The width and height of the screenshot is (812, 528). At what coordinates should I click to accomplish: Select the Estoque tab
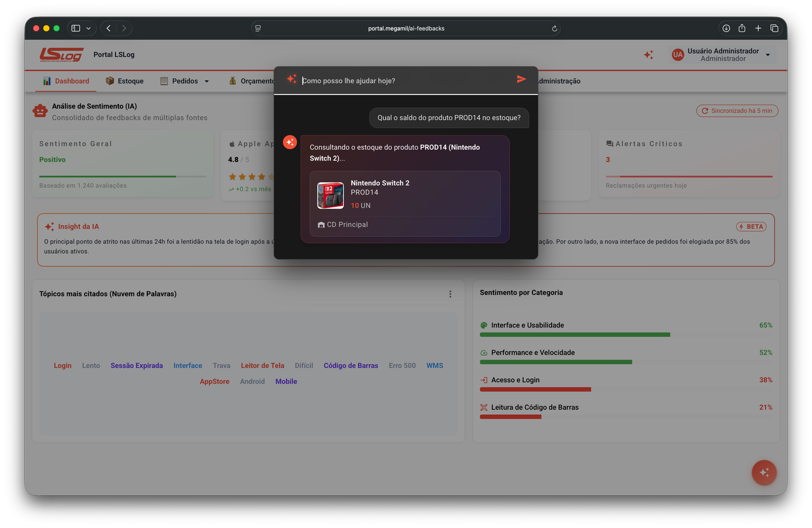coord(125,81)
